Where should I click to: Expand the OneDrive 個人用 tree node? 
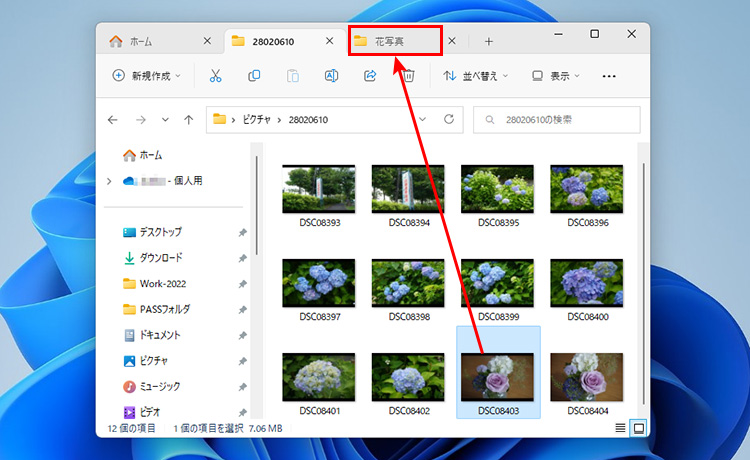(x=109, y=181)
